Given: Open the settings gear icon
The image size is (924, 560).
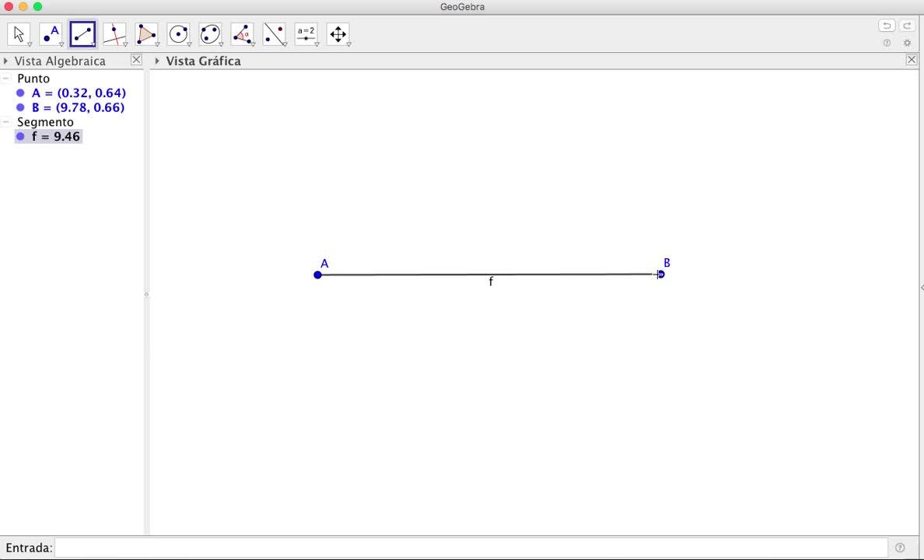Looking at the screenshot, I should [908, 43].
